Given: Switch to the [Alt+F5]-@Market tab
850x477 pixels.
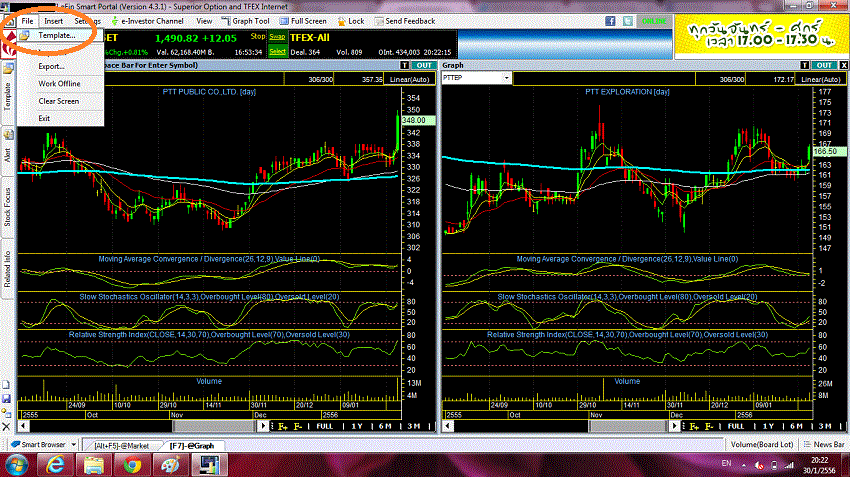Looking at the screenshot, I should click(121, 446).
